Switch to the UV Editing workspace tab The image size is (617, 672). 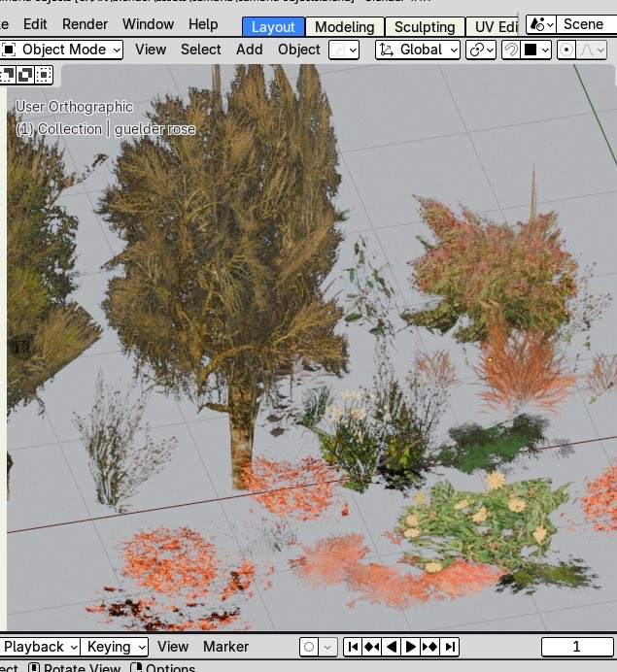pos(492,27)
